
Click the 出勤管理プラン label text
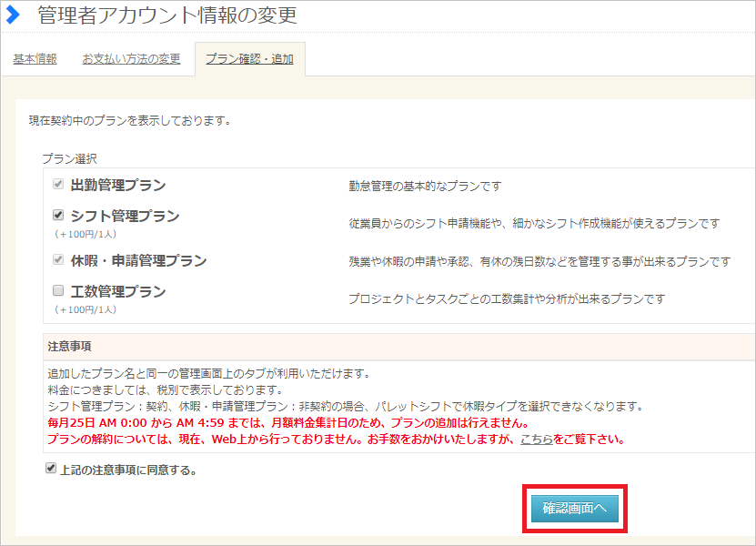pos(118,186)
